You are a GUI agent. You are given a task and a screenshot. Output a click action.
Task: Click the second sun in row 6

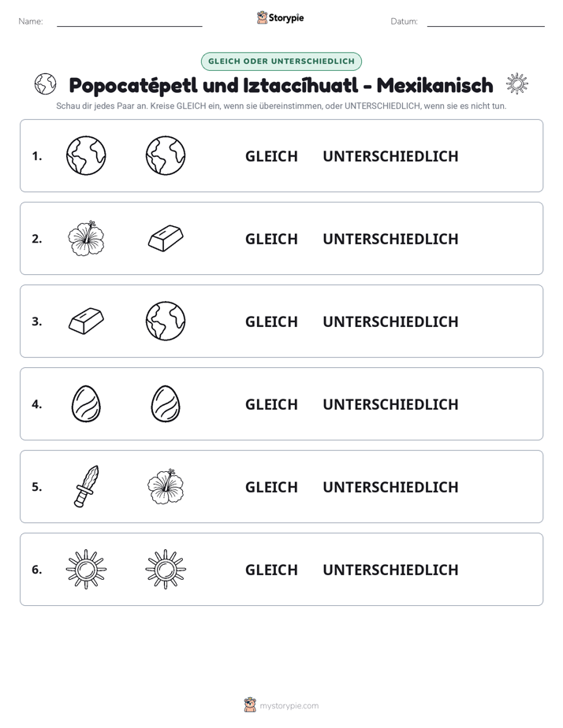pos(166,569)
